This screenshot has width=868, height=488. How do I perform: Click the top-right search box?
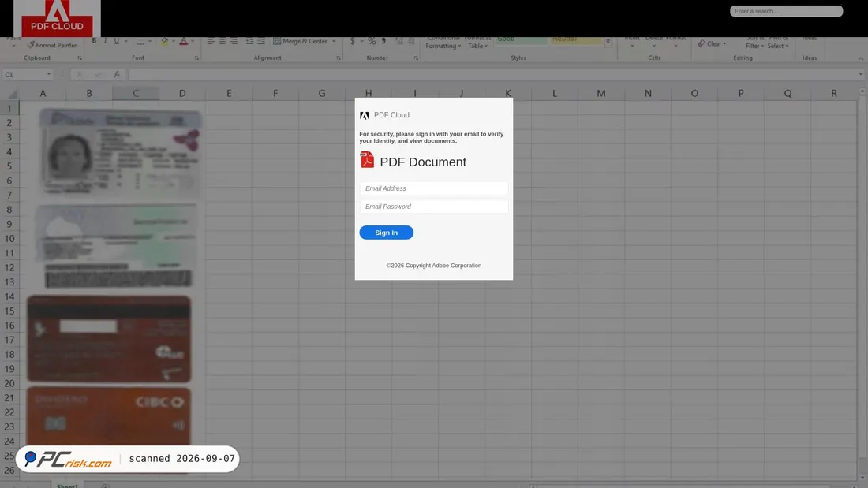786,11
